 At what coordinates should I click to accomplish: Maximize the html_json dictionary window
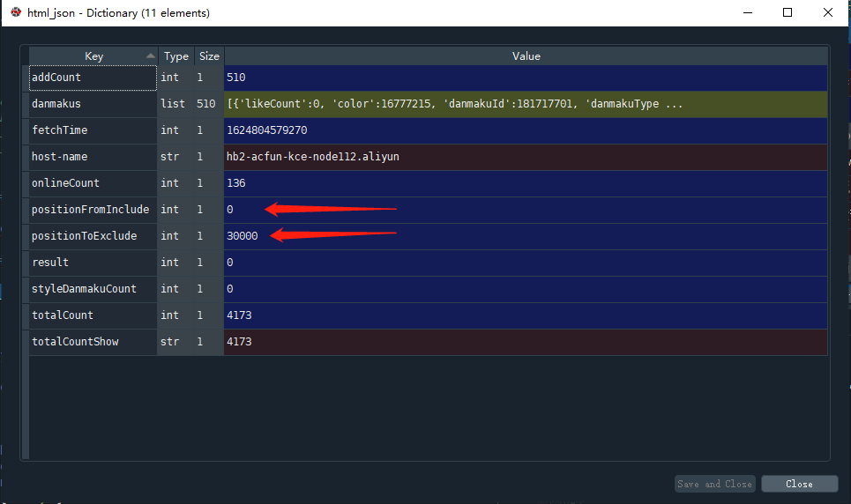[x=788, y=12]
